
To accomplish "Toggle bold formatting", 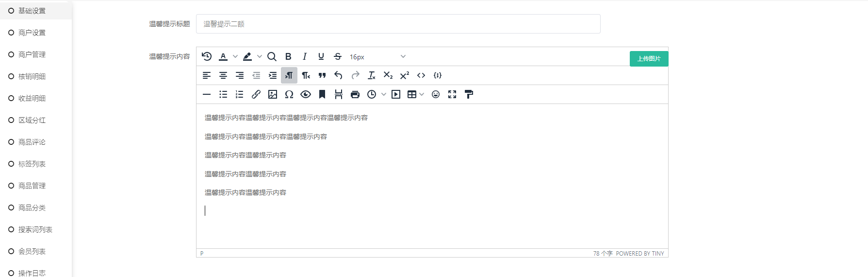I will coord(288,56).
